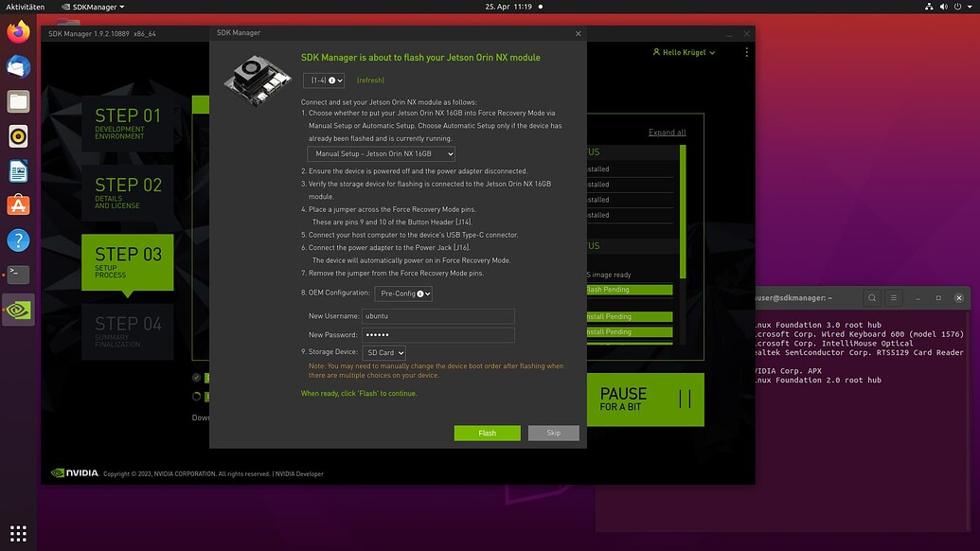Click the search icon in the terminal titlebar

(871, 297)
